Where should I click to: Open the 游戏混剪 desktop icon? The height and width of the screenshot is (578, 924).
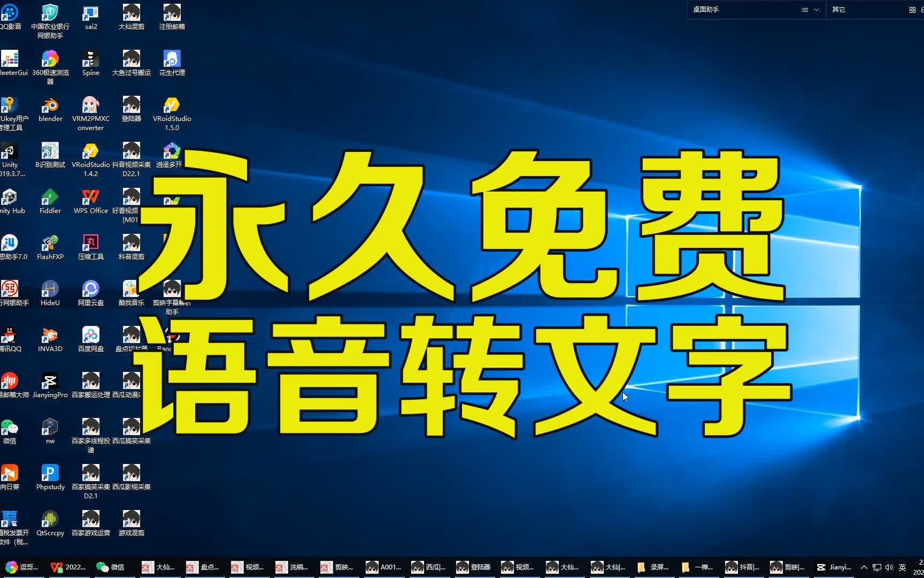point(132,524)
